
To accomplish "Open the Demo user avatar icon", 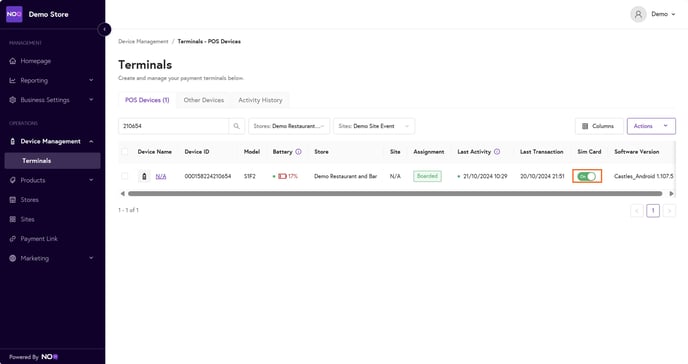I will (638, 14).
